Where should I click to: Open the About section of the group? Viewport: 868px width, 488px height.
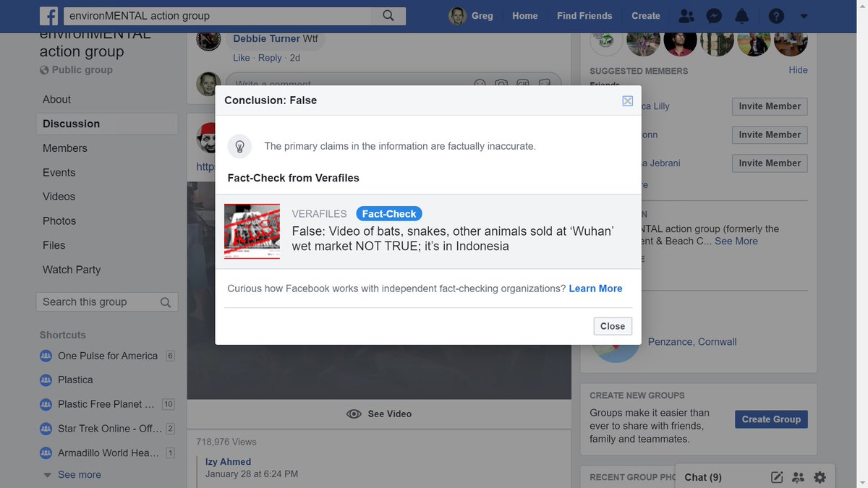click(56, 100)
